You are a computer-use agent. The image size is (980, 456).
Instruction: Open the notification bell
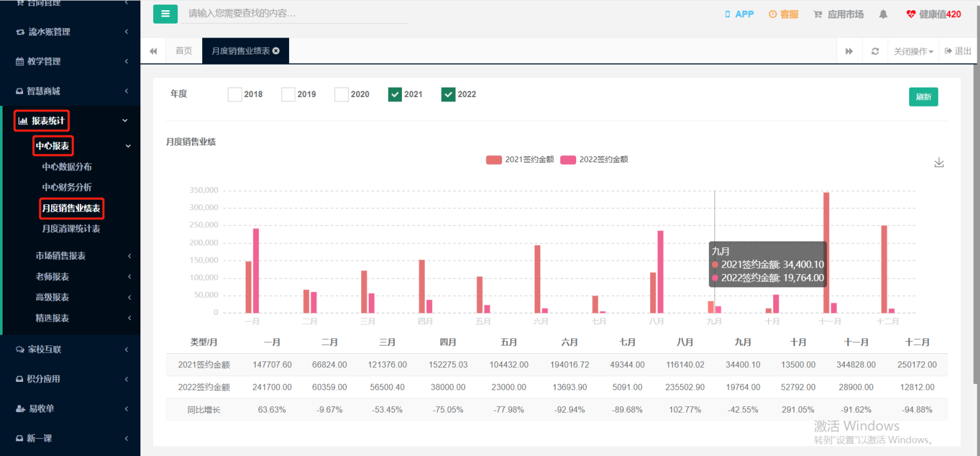[x=883, y=14]
